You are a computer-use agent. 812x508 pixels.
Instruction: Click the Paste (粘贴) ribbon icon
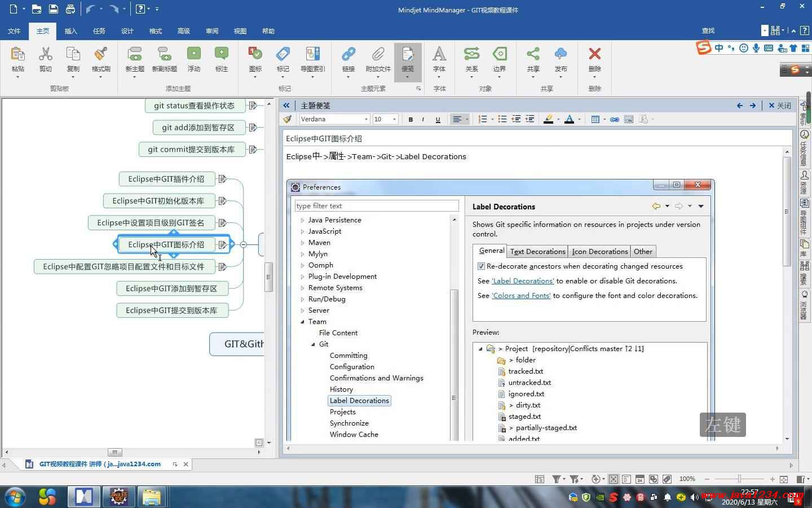tap(18, 54)
